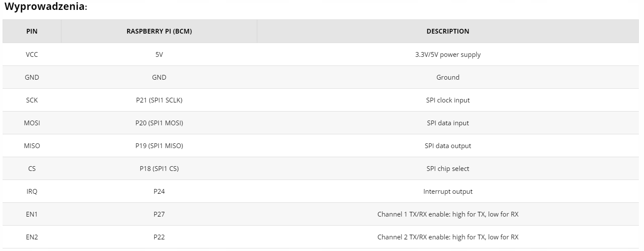Select the GND pin cell
644x251 pixels.
(32, 77)
